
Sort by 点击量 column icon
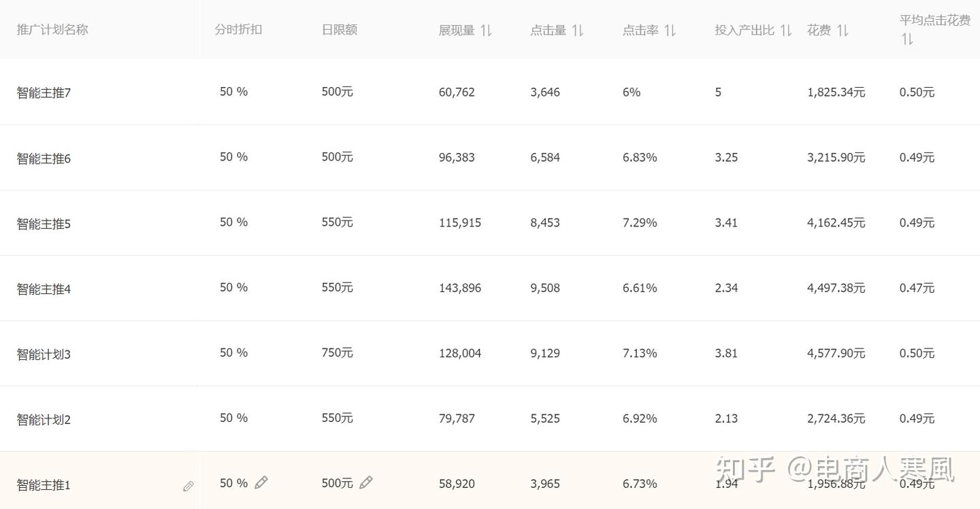[578, 30]
